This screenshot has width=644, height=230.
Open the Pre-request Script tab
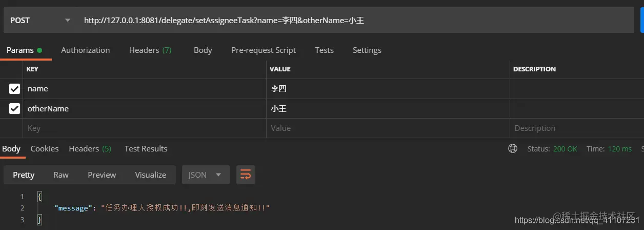pyautogui.click(x=264, y=50)
